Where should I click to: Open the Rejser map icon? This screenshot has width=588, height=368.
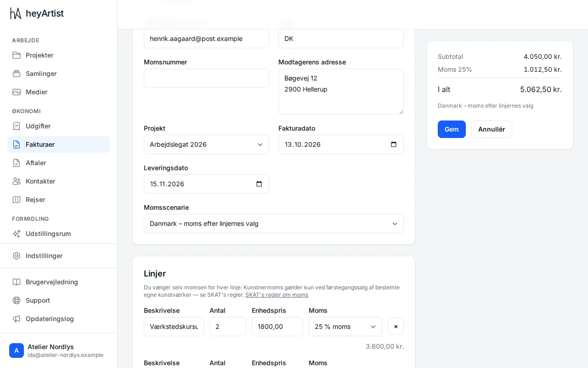pyautogui.click(x=17, y=200)
